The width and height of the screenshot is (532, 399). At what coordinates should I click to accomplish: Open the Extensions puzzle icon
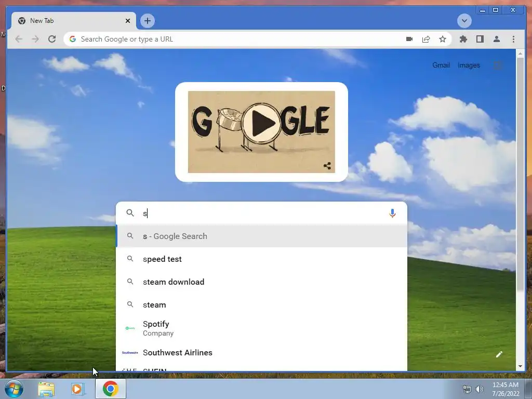click(x=463, y=39)
